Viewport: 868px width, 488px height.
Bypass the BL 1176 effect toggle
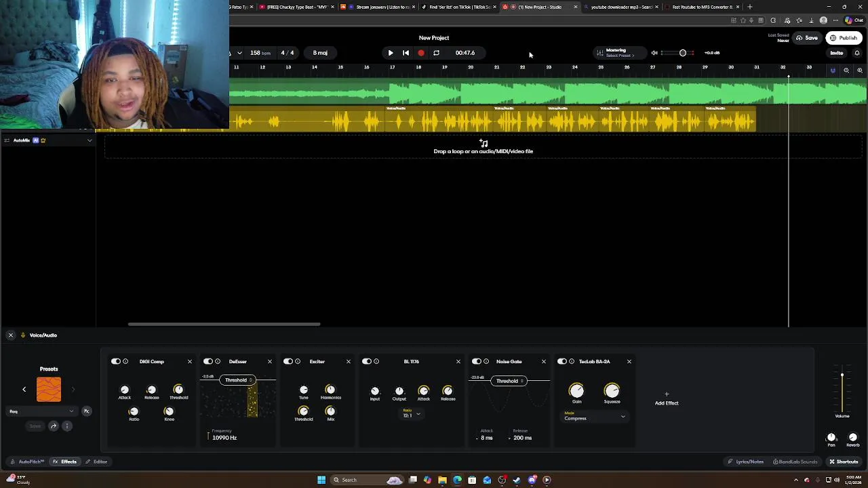coord(367,361)
